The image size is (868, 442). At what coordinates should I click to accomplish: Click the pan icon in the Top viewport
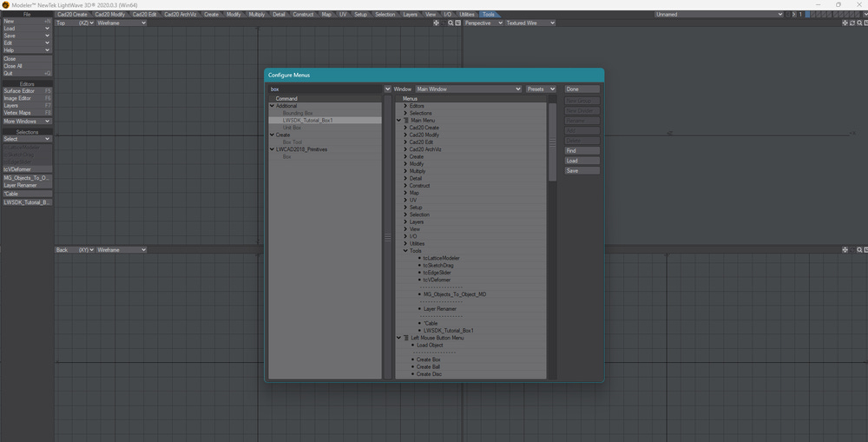click(437, 23)
